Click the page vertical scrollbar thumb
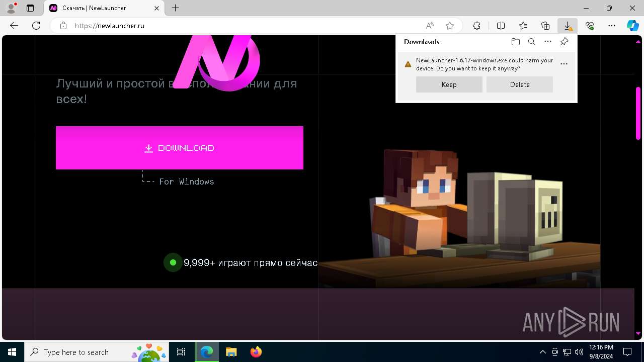The image size is (644, 362). [x=638, y=113]
